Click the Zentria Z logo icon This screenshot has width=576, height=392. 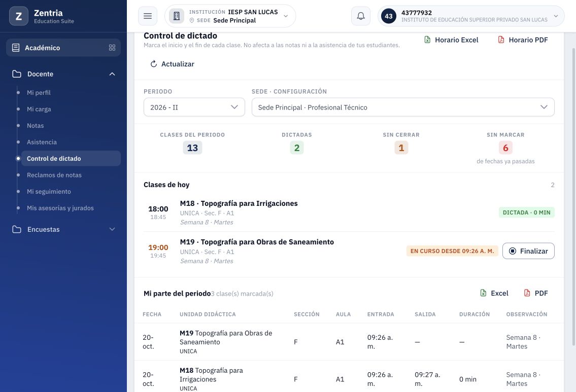18,16
